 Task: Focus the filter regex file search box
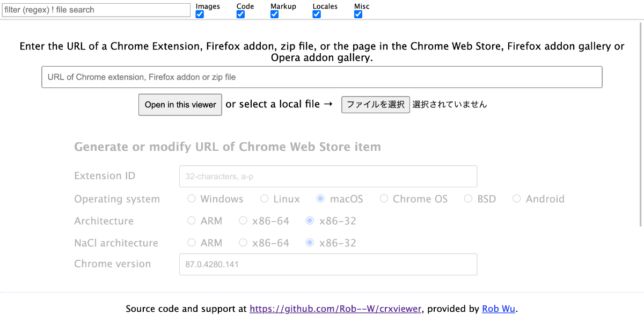click(x=96, y=10)
